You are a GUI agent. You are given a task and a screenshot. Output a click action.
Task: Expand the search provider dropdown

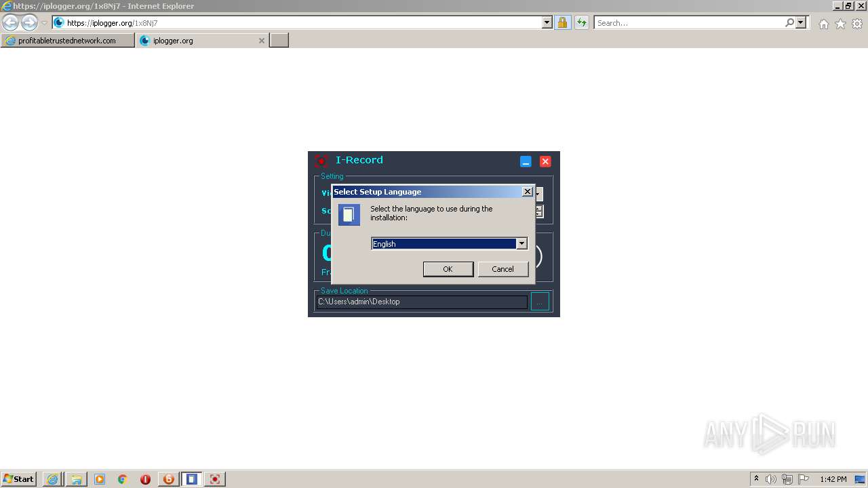tap(801, 23)
